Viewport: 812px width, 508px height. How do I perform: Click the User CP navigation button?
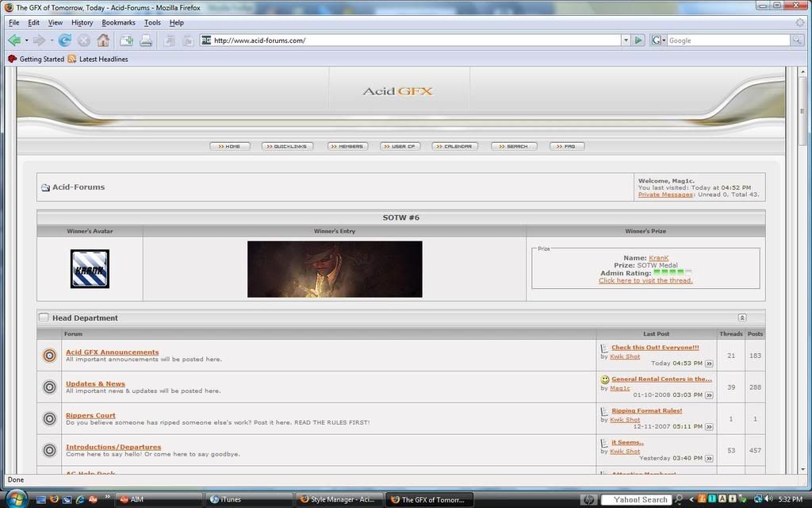[x=400, y=146]
